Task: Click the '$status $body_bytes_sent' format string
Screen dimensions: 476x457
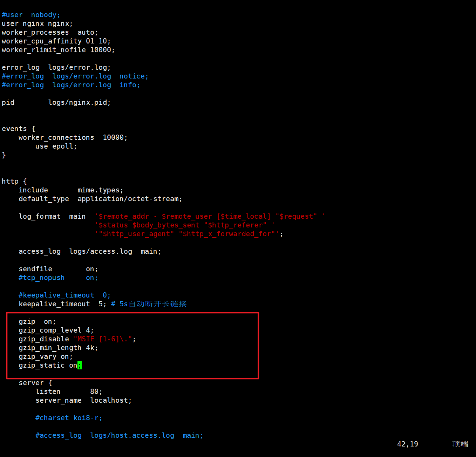Action: click(x=184, y=225)
